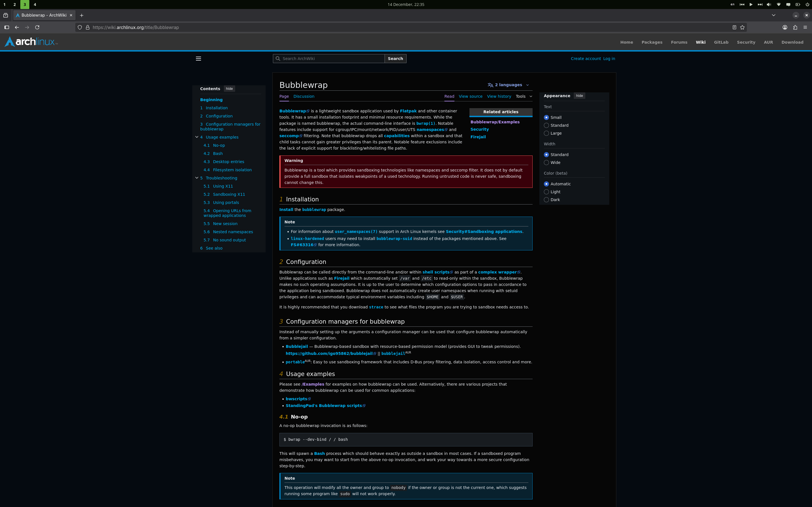Click the Arch Linux logo
The height and width of the screenshot is (507, 812).
pyautogui.click(x=31, y=42)
